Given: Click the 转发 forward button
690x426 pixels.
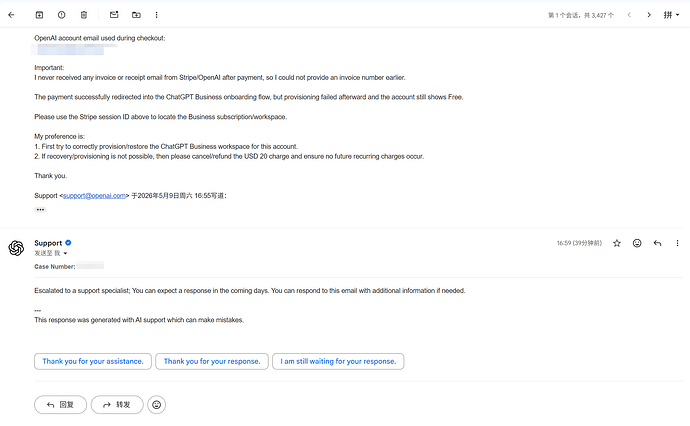Looking at the screenshot, I should click(117, 404).
